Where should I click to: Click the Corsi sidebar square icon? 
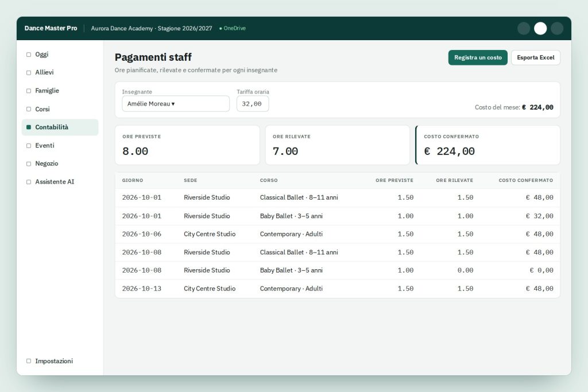click(x=29, y=109)
